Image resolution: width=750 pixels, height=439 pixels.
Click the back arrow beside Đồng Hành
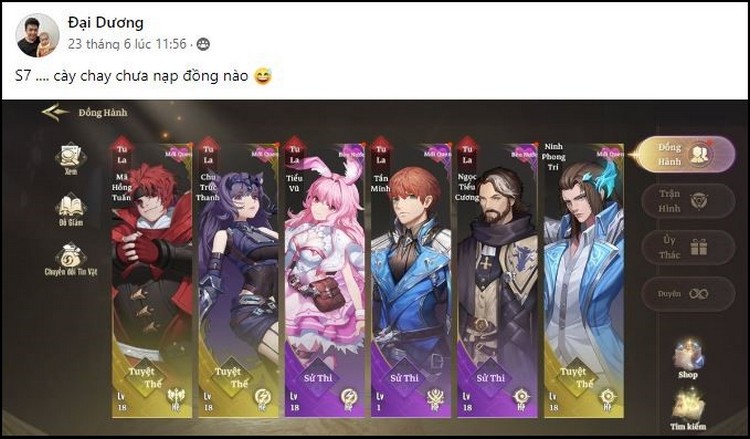click(x=55, y=112)
